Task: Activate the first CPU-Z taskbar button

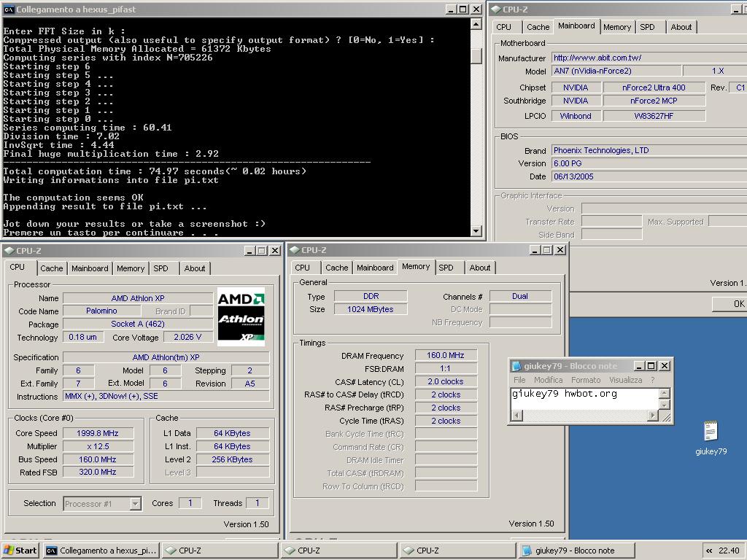Action: pyautogui.click(x=220, y=551)
